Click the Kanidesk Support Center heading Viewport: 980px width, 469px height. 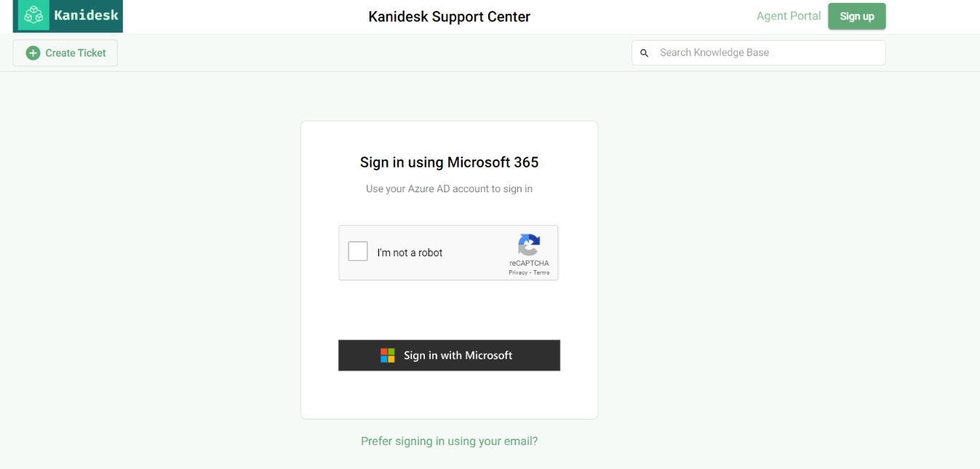[449, 16]
